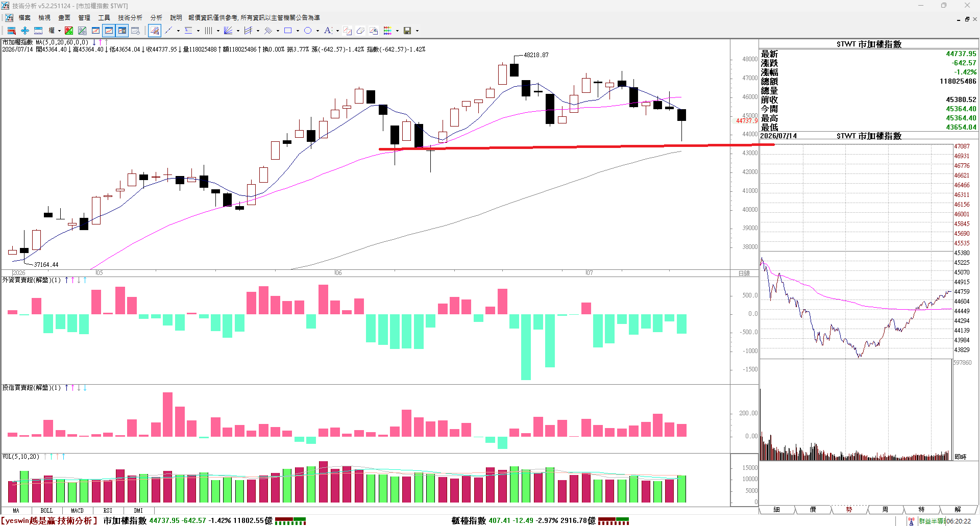Viewport: 980px width, 526px height.
Task: Toggle the highlighted drawing mode pencil button
Action: (x=155, y=31)
